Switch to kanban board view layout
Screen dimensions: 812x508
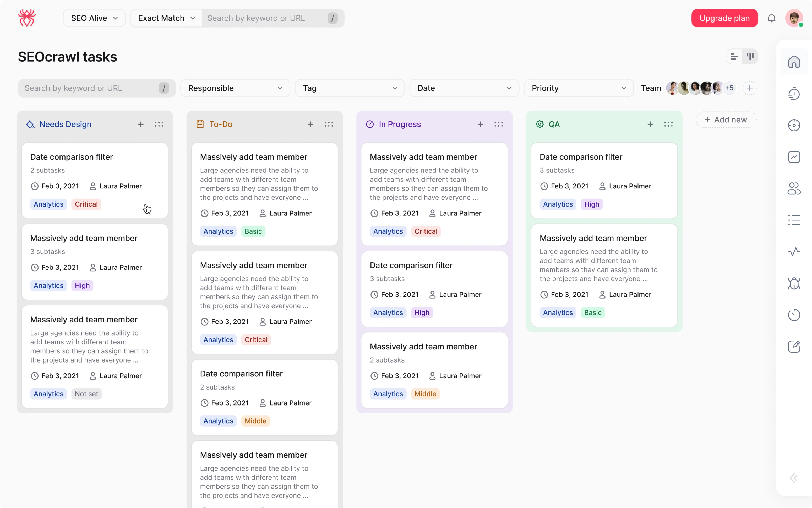pyautogui.click(x=750, y=56)
